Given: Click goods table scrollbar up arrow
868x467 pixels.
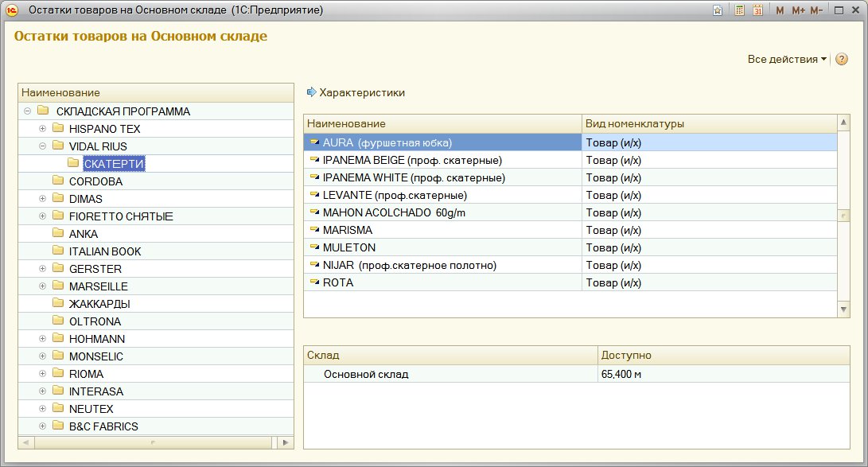Looking at the screenshot, I should pyautogui.click(x=843, y=123).
